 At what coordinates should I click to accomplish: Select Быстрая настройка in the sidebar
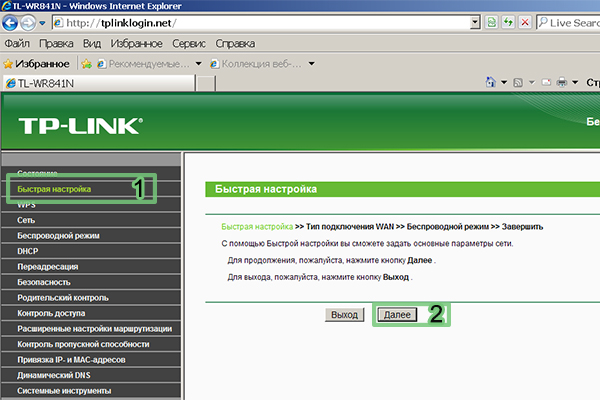(x=54, y=188)
